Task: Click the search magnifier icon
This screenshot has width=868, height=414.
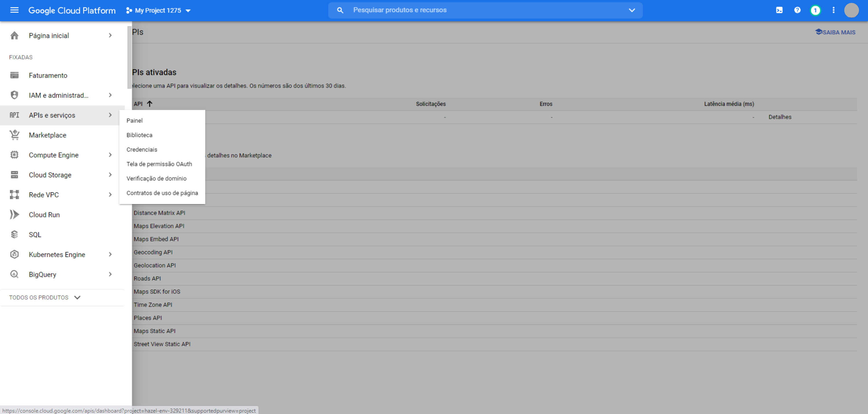Action: (340, 10)
